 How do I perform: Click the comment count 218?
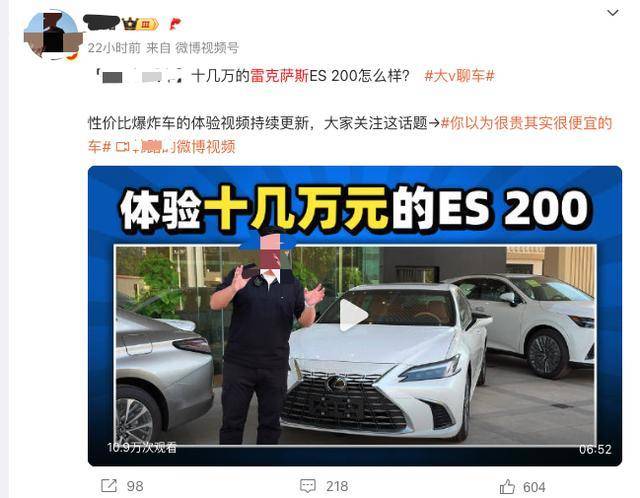tap(337, 486)
